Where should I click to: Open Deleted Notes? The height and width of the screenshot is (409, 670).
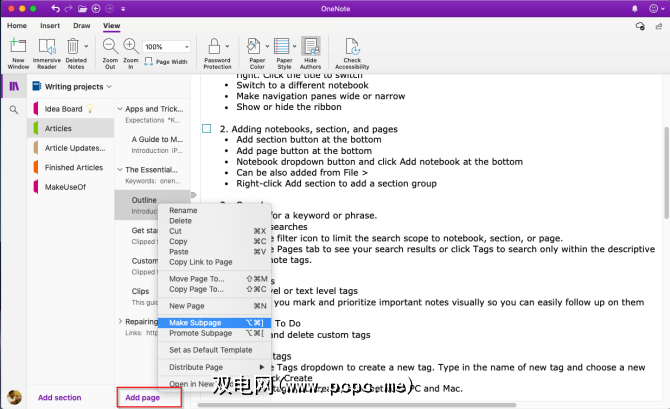point(76,51)
